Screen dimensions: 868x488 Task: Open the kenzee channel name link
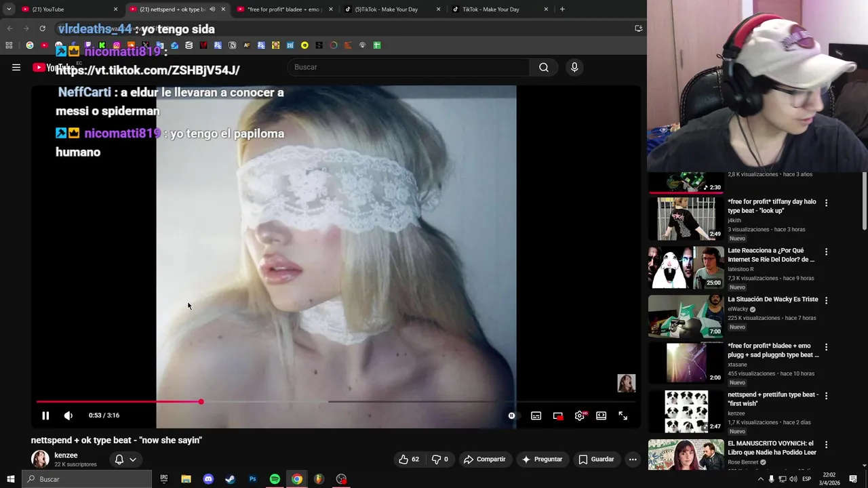tap(66, 455)
